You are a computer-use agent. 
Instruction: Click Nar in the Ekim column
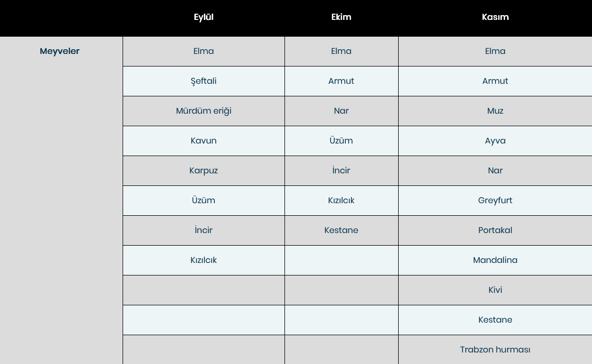pyautogui.click(x=341, y=111)
